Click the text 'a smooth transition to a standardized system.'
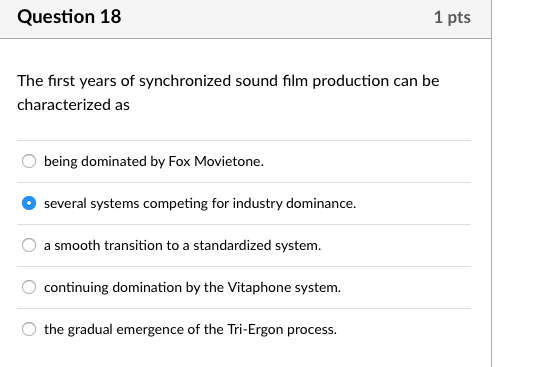 [182, 245]
